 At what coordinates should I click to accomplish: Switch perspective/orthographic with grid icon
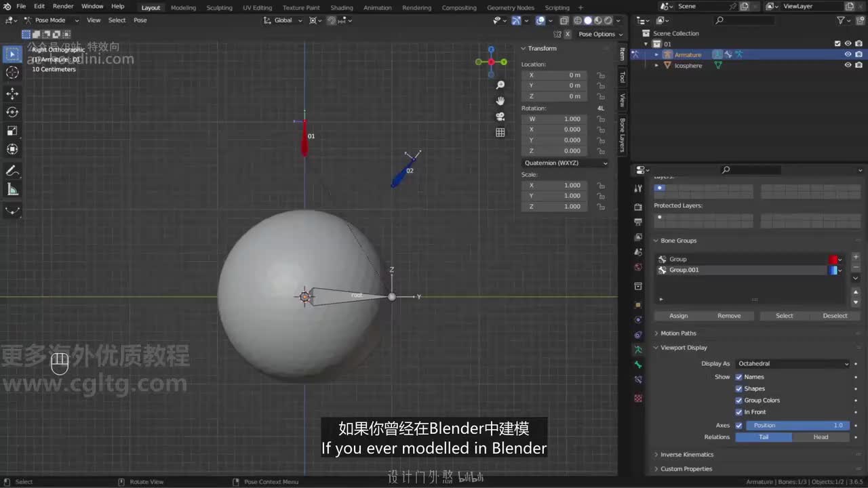click(x=500, y=132)
